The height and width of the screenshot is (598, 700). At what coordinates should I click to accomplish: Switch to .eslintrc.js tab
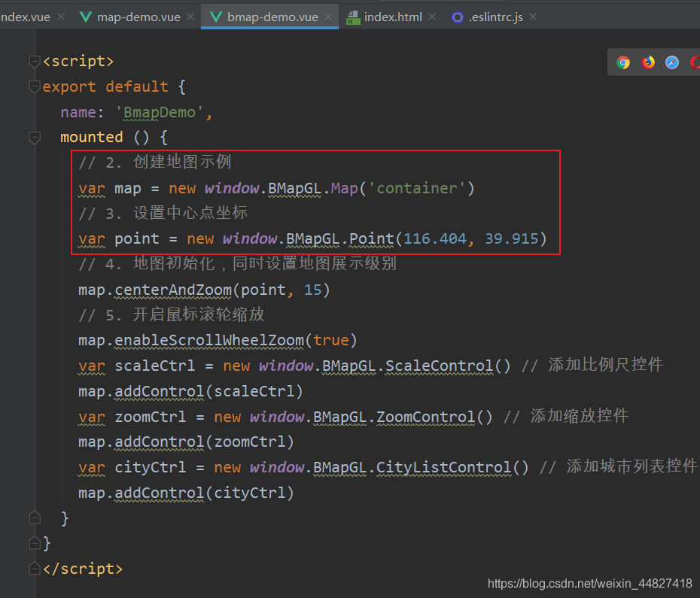point(495,17)
